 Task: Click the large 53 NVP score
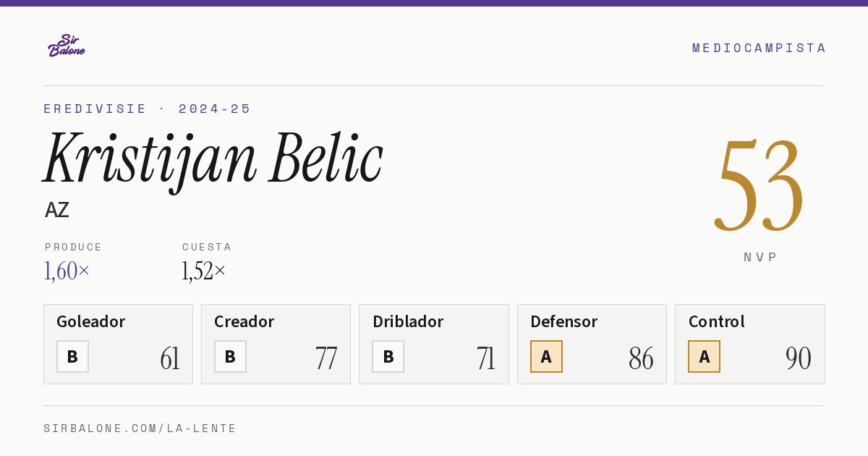pyautogui.click(x=759, y=186)
